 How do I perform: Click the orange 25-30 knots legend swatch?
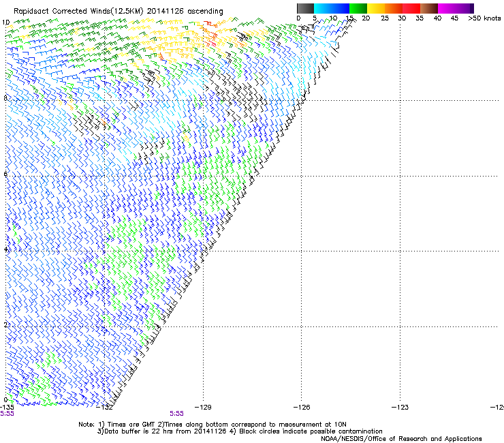coord(394,8)
